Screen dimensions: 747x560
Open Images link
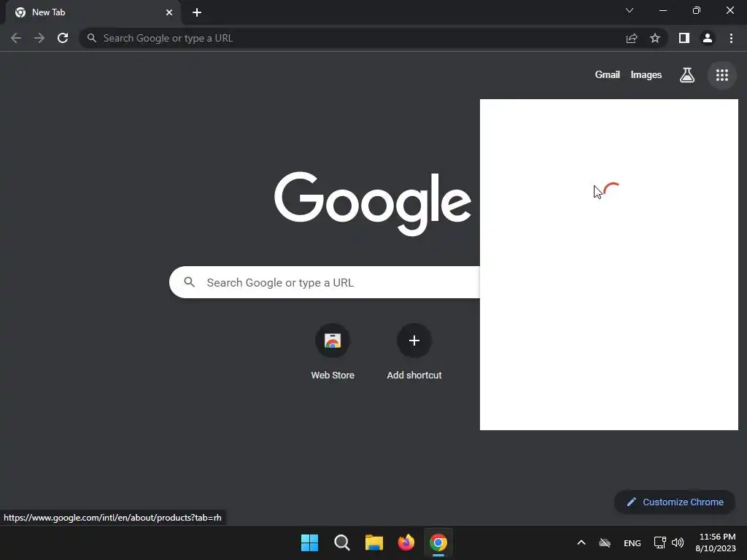(646, 75)
